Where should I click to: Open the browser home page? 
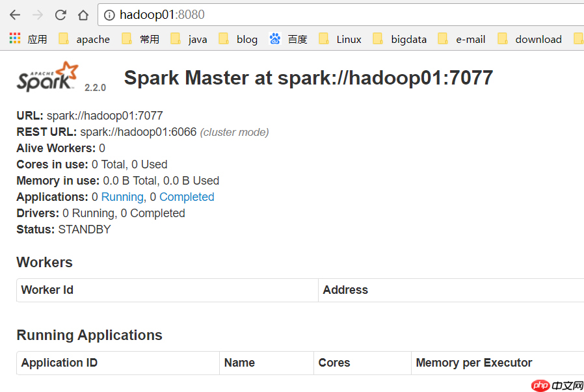(82, 14)
